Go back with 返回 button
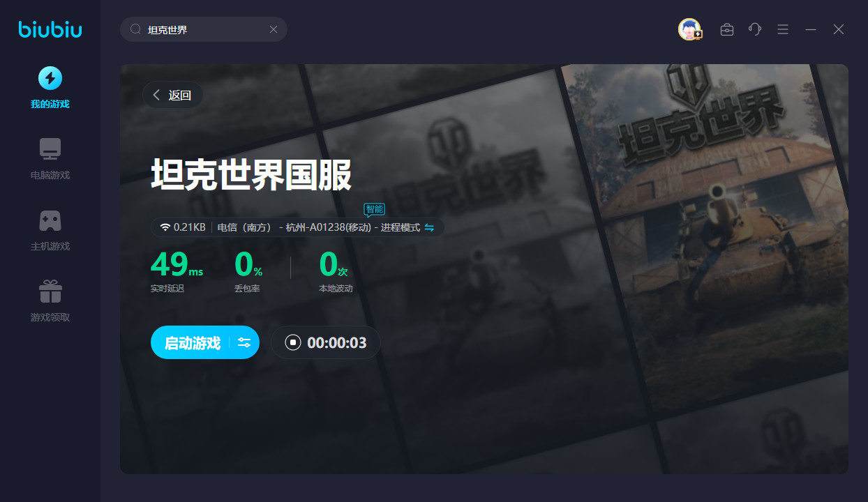The height and width of the screenshot is (502, 868). tap(172, 96)
